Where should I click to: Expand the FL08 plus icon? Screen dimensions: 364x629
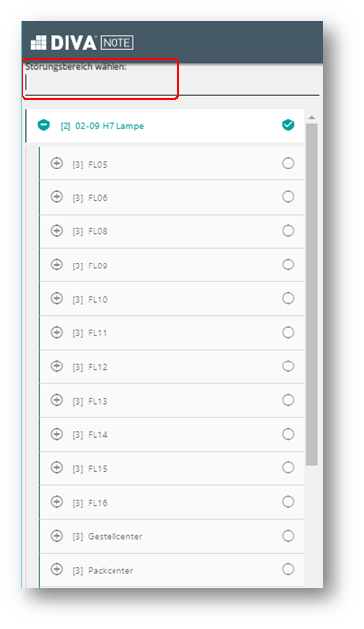[57, 231]
